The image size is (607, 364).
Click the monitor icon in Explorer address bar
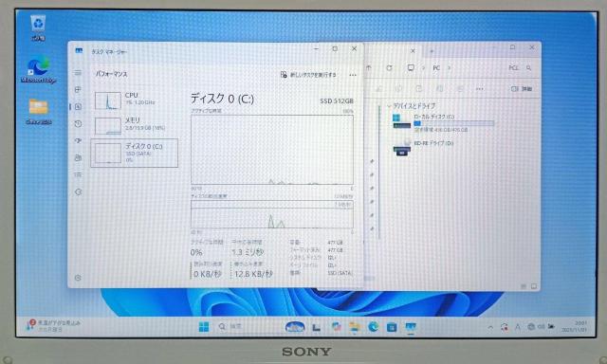click(x=411, y=67)
